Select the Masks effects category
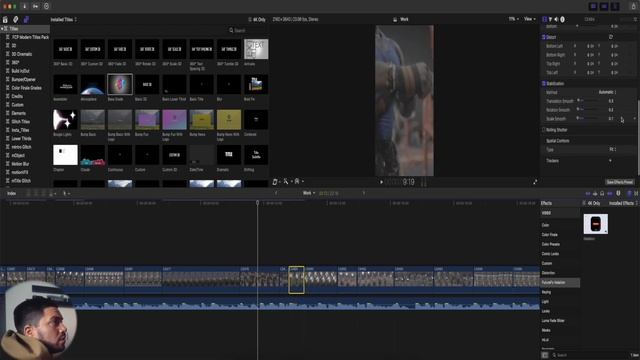Viewport: 640px width, 360px height. tap(546, 330)
